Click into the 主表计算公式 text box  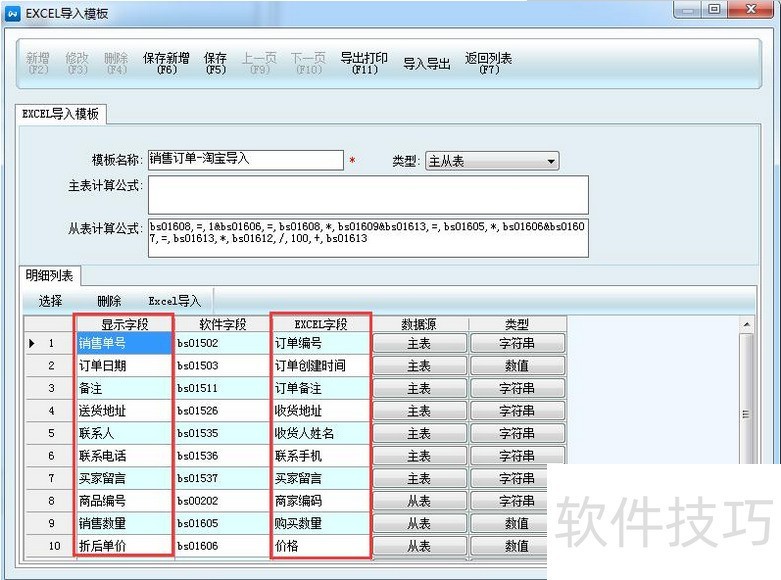click(368, 195)
